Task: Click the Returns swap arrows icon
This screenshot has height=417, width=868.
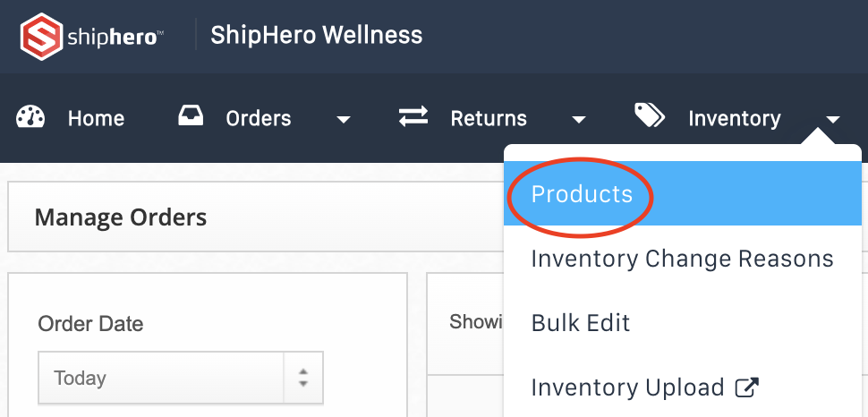Action: (413, 116)
